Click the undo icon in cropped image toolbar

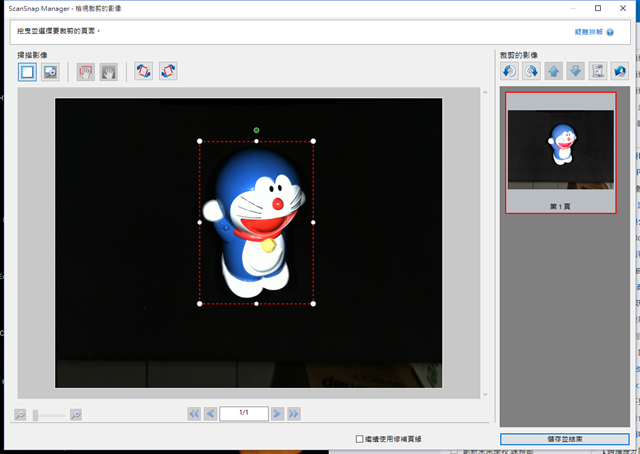tap(620, 71)
